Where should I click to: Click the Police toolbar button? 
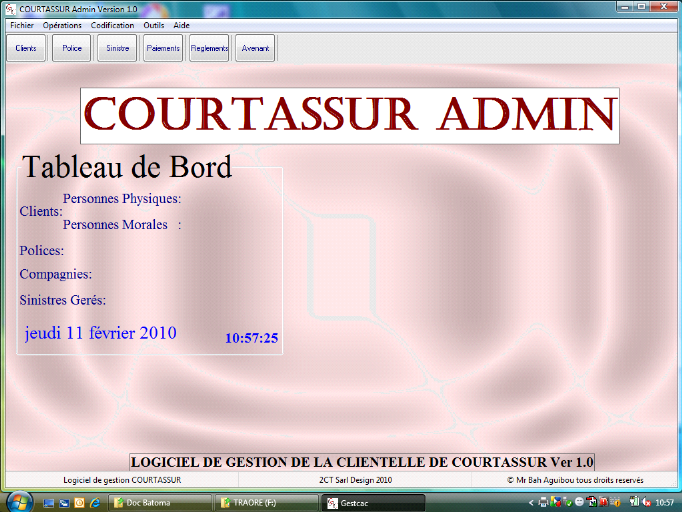point(72,48)
